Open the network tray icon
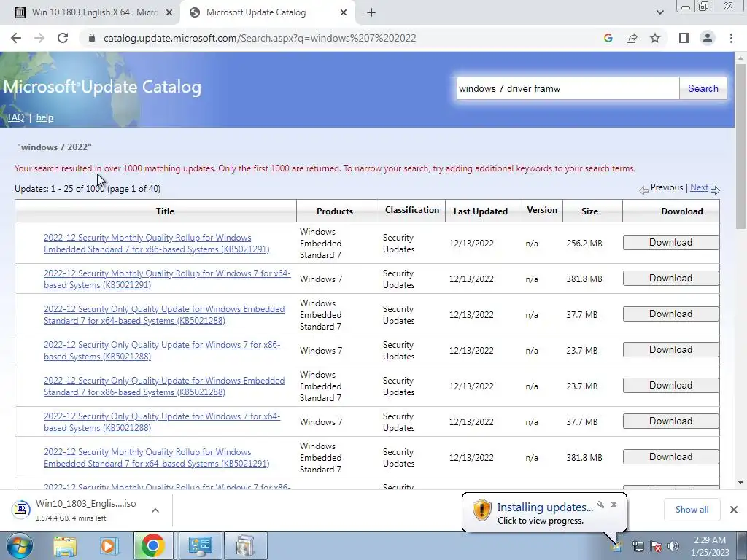 pos(638,546)
